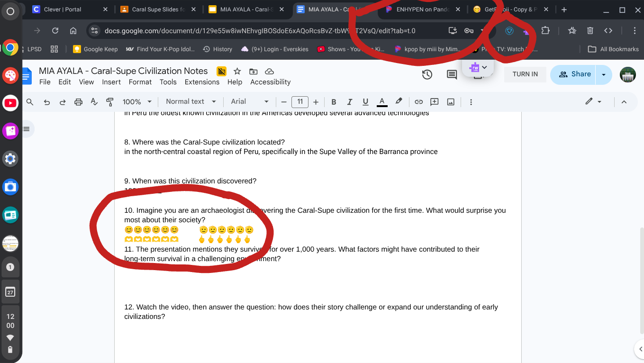
Task: Bookmark this page with the star
Action: tap(572, 31)
